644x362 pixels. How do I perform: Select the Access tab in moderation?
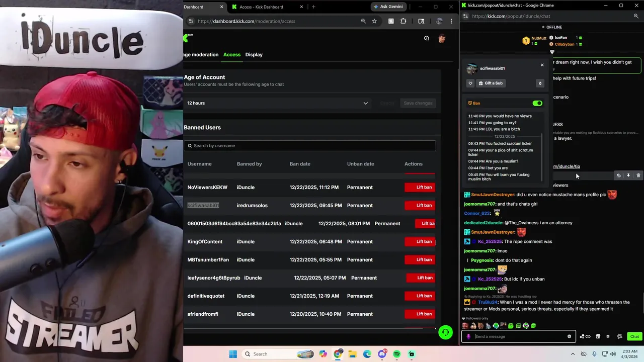pyautogui.click(x=232, y=54)
